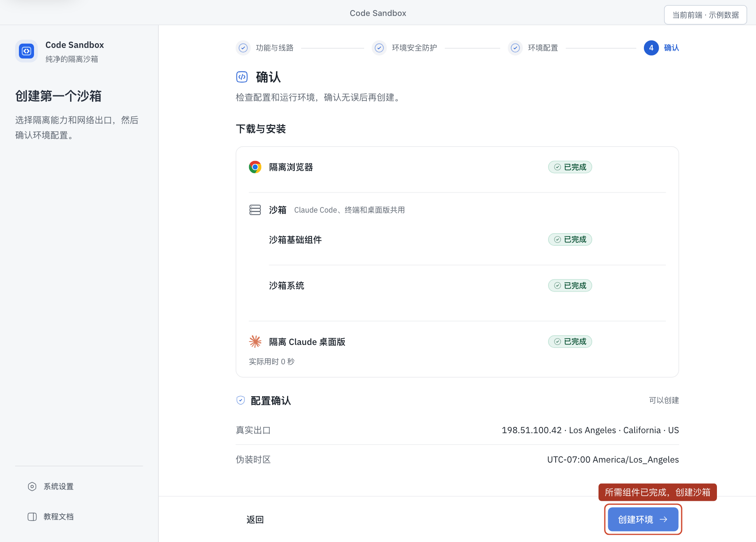Click the 沙箱系统 label
756x542 pixels.
[286, 286]
